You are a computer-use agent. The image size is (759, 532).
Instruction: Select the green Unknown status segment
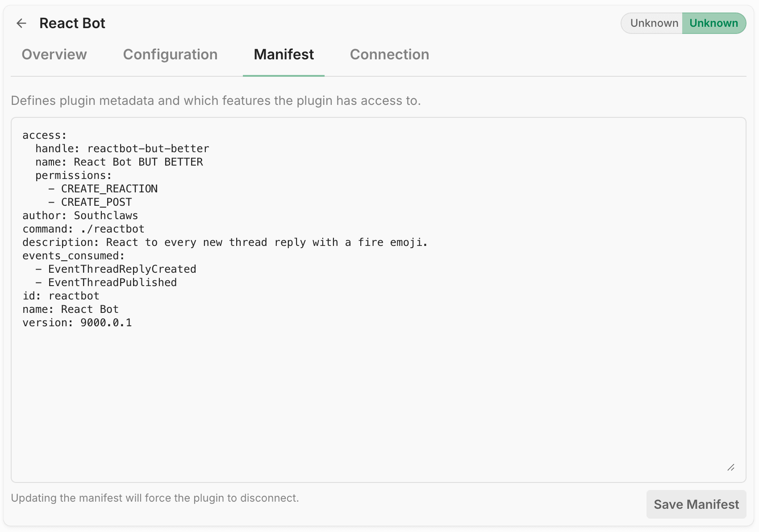[x=713, y=23]
